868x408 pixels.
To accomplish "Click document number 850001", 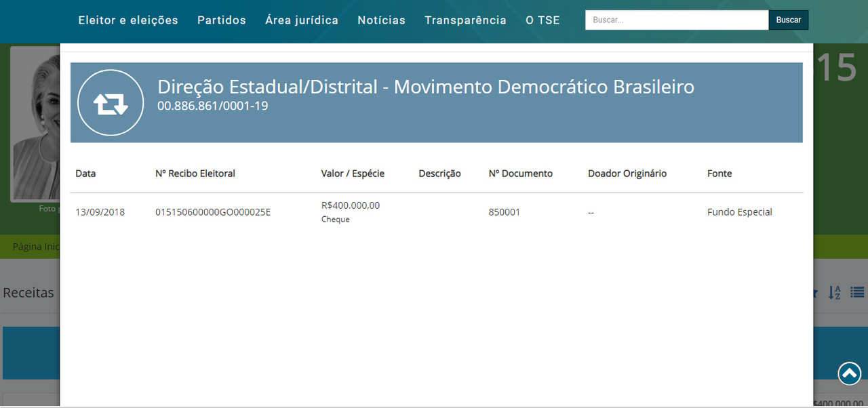I will [505, 212].
